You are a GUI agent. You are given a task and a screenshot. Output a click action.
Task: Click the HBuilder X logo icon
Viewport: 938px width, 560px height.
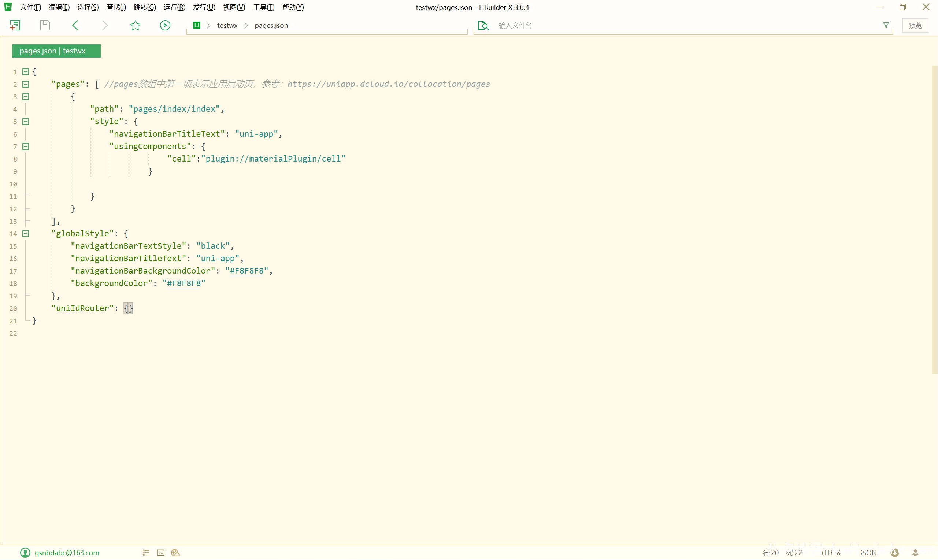pos(8,7)
